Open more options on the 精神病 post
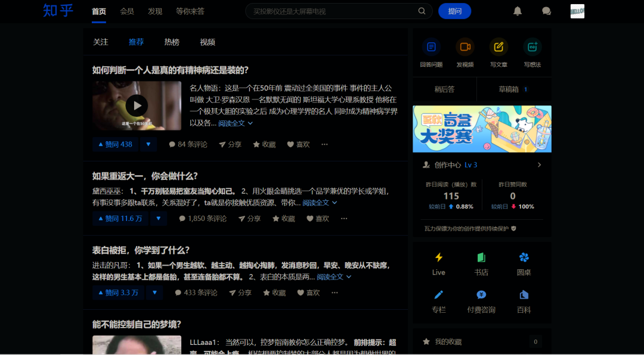 [324, 145]
